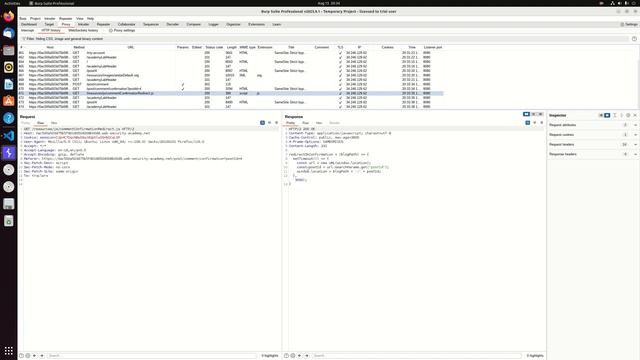Open Firefox from the Ubuntu dock
Image resolution: width=640 pixels, height=360 pixels.
pyautogui.click(x=9, y=16)
